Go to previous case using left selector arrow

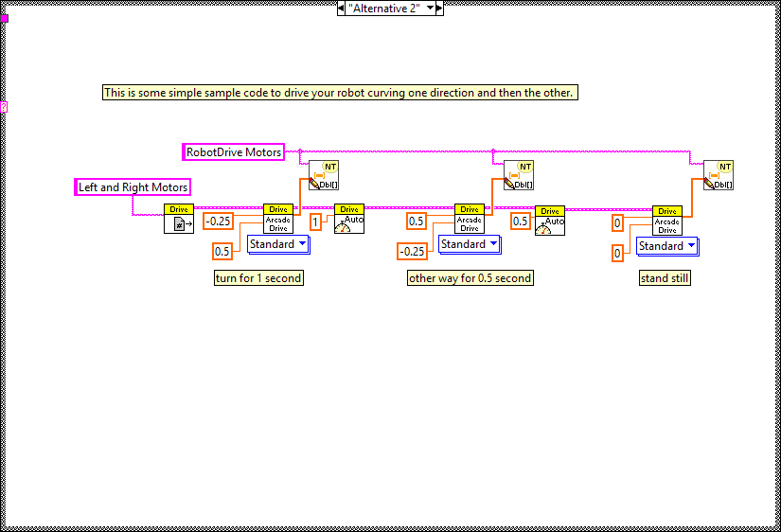point(341,8)
